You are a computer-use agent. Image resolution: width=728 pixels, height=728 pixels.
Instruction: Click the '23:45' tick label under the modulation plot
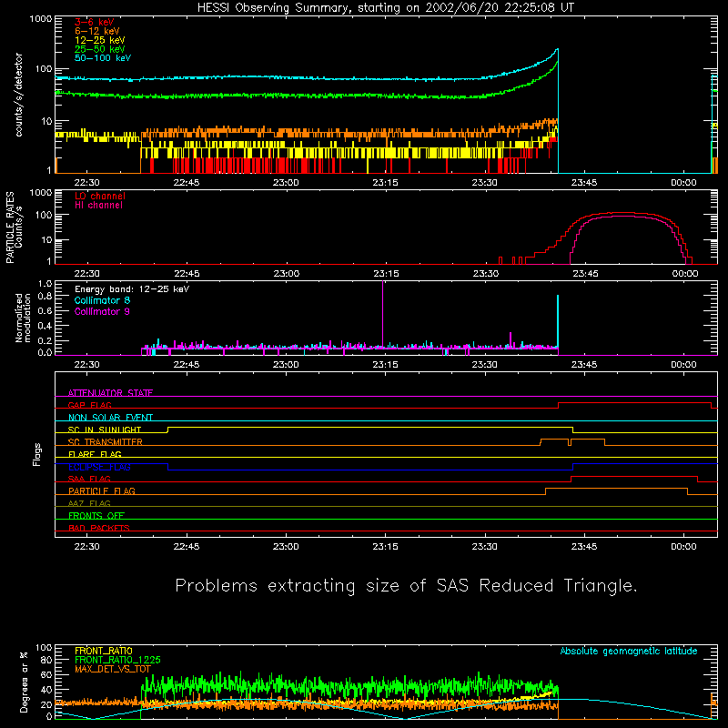pos(584,365)
